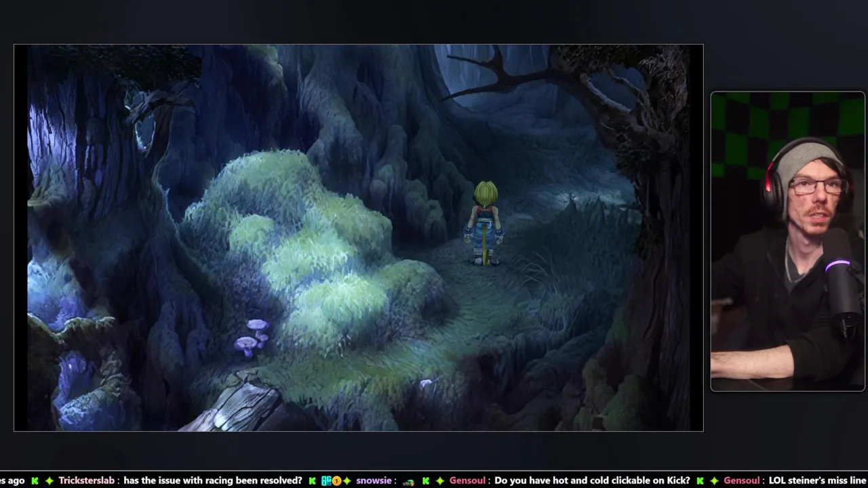868x488 pixels.
Task: Click the blond character in the game view
Action: 484,222
